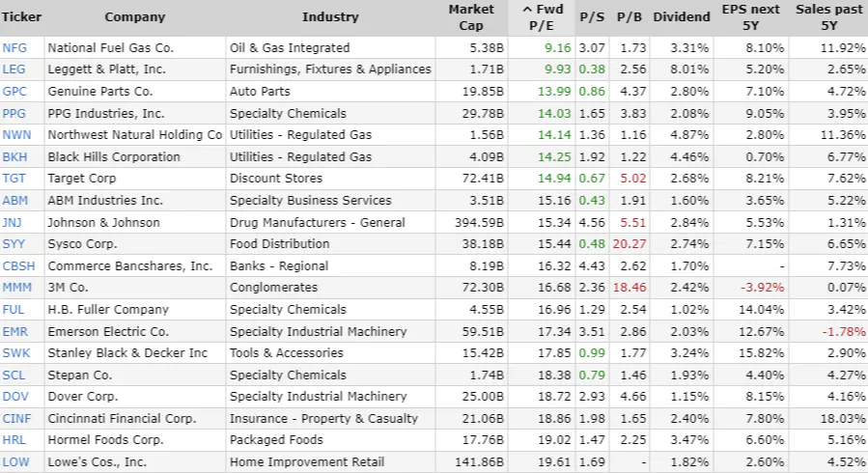Sort the table by Ticker column
The width and height of the screenshot is (868, 473).
[21, 17]
